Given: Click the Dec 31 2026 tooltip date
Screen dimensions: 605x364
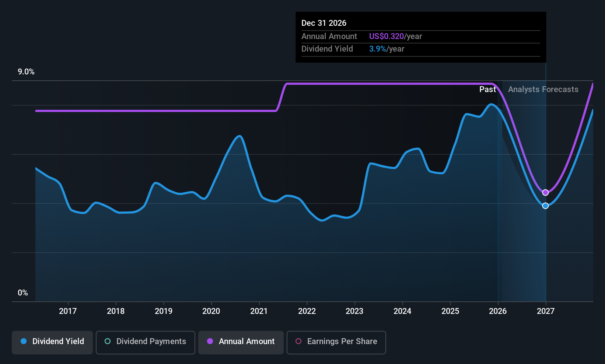Looking at the screenshot, I should click(x=324, y=23).
